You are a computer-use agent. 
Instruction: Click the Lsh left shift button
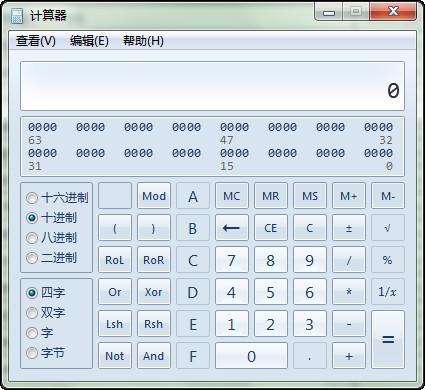coord(115,324)
